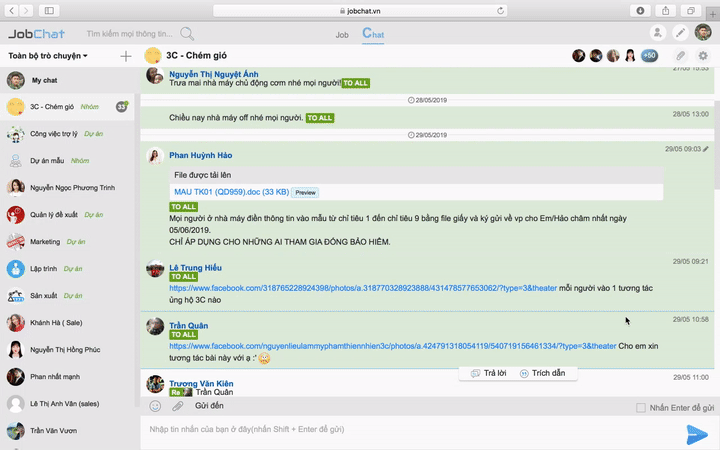Expand the +50 members badge

click(650, 56)
